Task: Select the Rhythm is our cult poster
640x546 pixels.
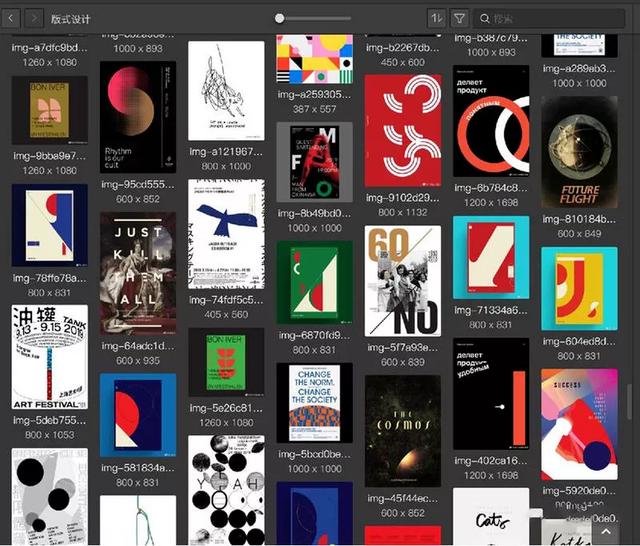Action: 138,117
